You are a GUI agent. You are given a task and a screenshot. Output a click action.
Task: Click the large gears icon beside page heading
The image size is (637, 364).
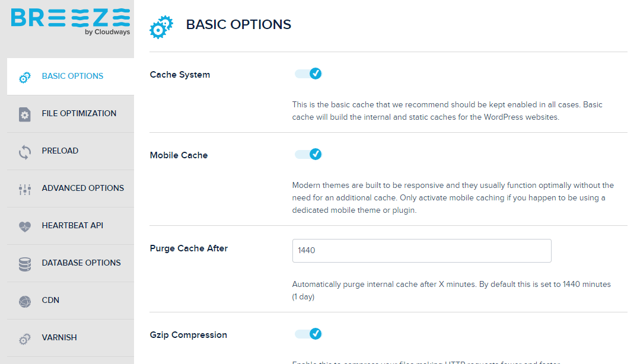click(x=161, y=27)
